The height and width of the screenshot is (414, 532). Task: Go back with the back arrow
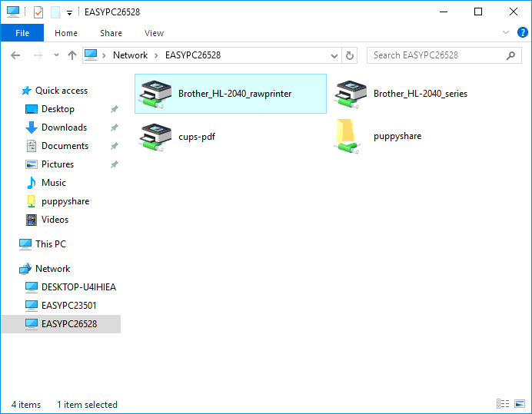pos(15,55)
